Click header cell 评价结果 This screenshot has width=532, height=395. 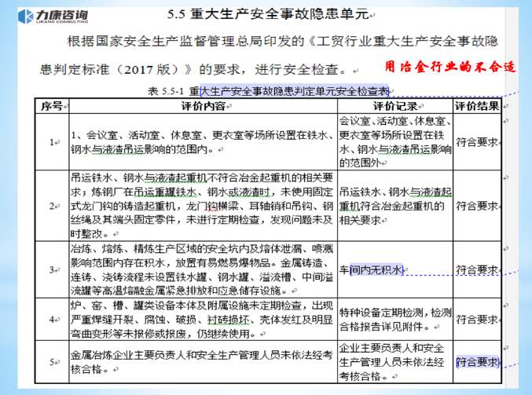tap(477, 106)
